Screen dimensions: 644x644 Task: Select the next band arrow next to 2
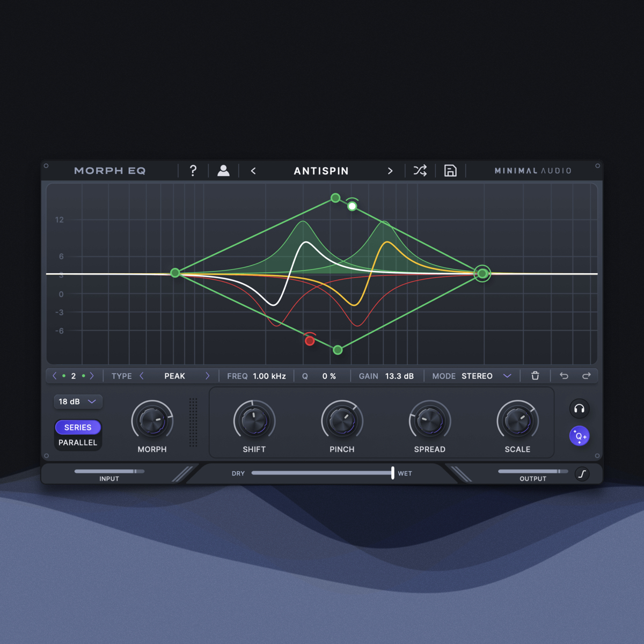tap(92, 376)
